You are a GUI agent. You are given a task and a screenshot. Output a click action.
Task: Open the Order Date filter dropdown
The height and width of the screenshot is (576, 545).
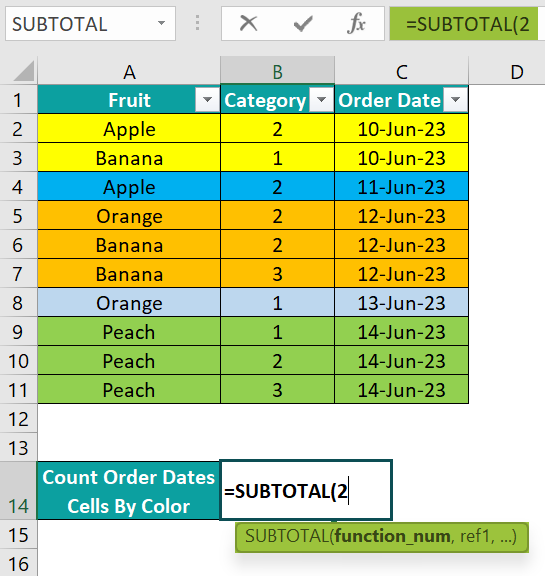(455, 100)
